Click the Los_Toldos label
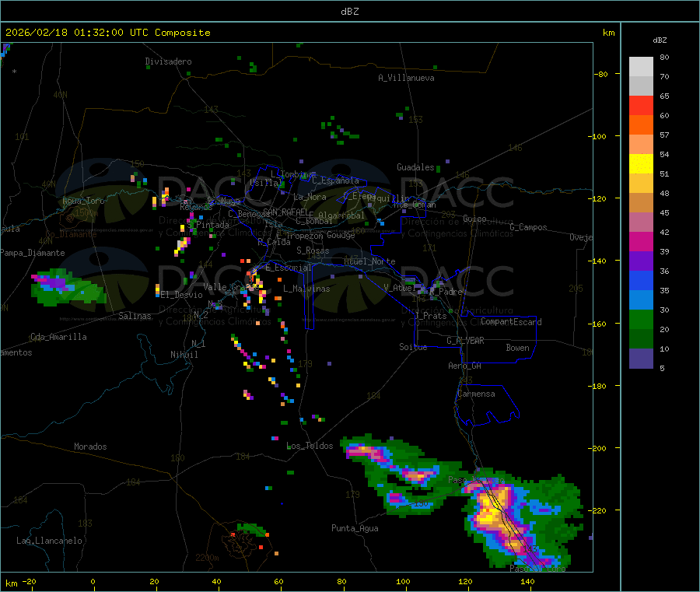The image size is (700, 592). (310, 446)
